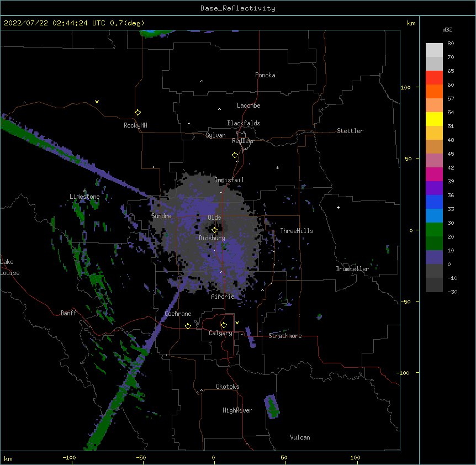Click the white plus marker north of Drumheller
The image size is (476, 465).
[338, 207]
